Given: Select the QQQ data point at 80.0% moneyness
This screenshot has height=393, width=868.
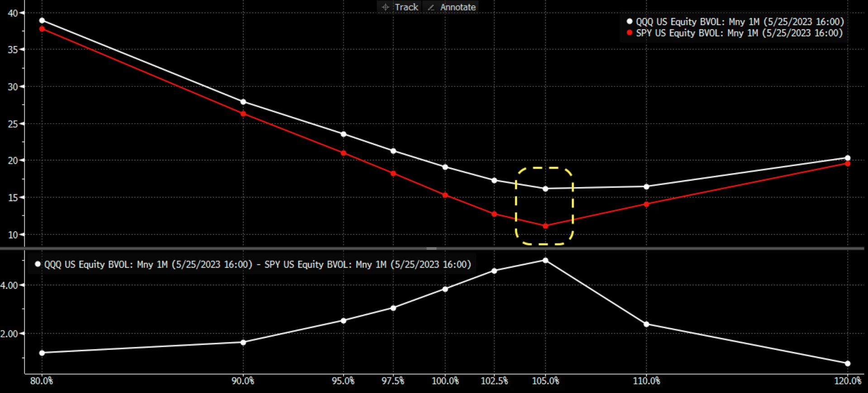Looking at the screenshot, I should click(42, 20).
